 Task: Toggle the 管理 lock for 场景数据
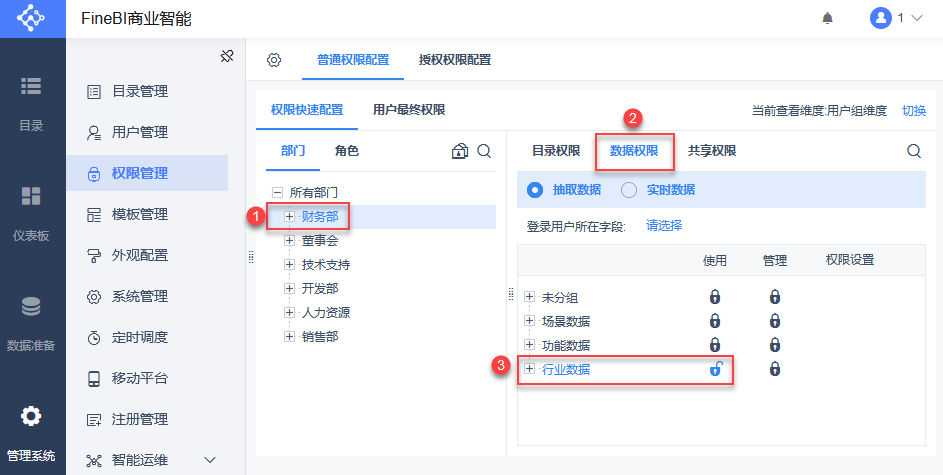tap(775, 321)
